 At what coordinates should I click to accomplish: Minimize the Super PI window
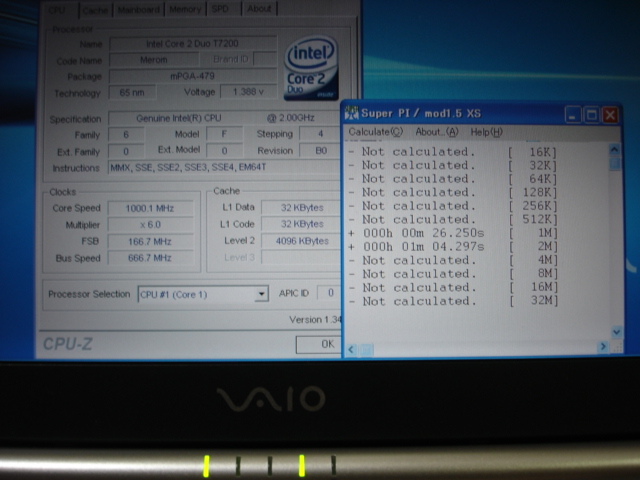pos(573,115)
